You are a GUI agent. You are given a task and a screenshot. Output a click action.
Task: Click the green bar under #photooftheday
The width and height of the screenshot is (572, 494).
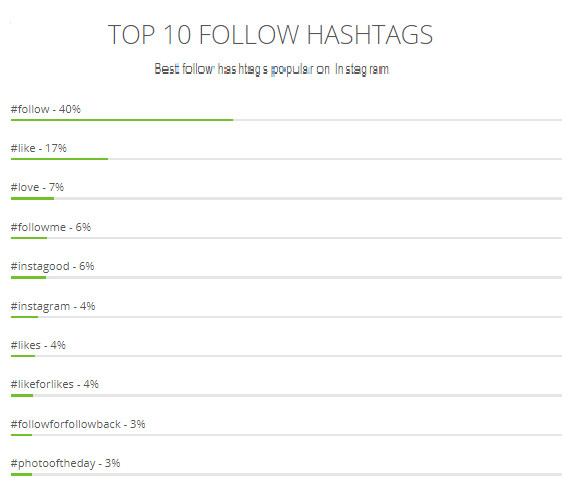tap(22, 474)
